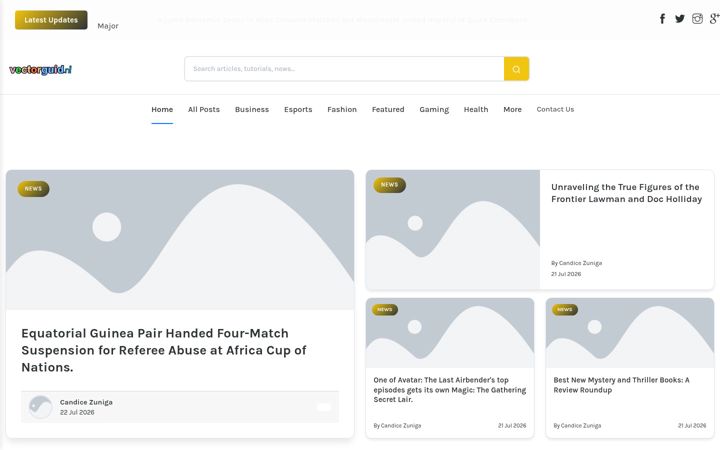720x450 pixels.
Task: Open Best New Mystery and Thriller Books article
Action: (x=621, y=385)
